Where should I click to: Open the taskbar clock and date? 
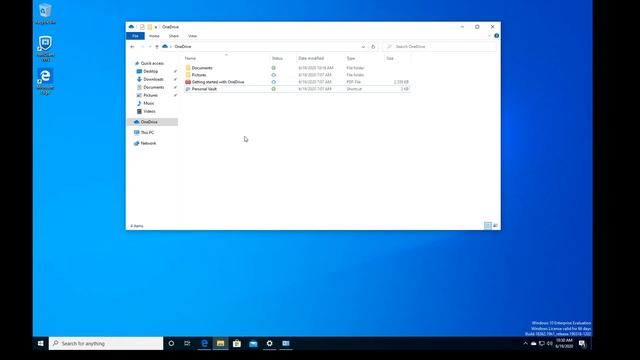tap(564, 343)
